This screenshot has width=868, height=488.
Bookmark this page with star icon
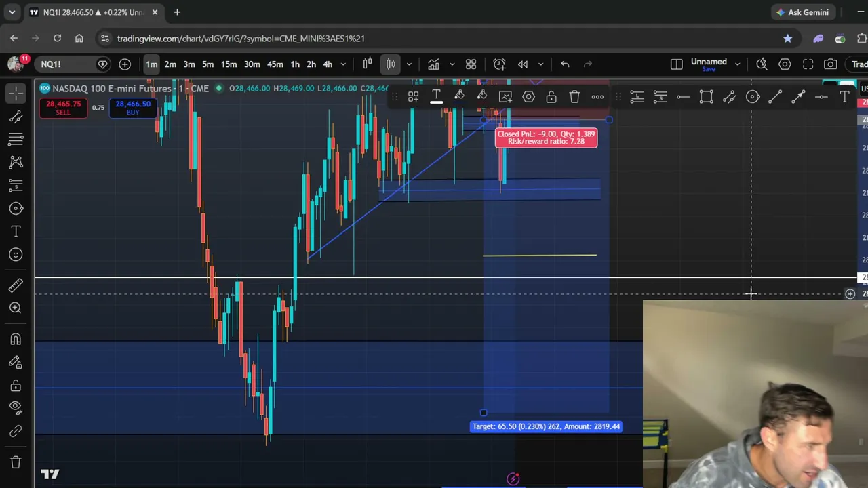pyautogui.click(x=787, y=39)
